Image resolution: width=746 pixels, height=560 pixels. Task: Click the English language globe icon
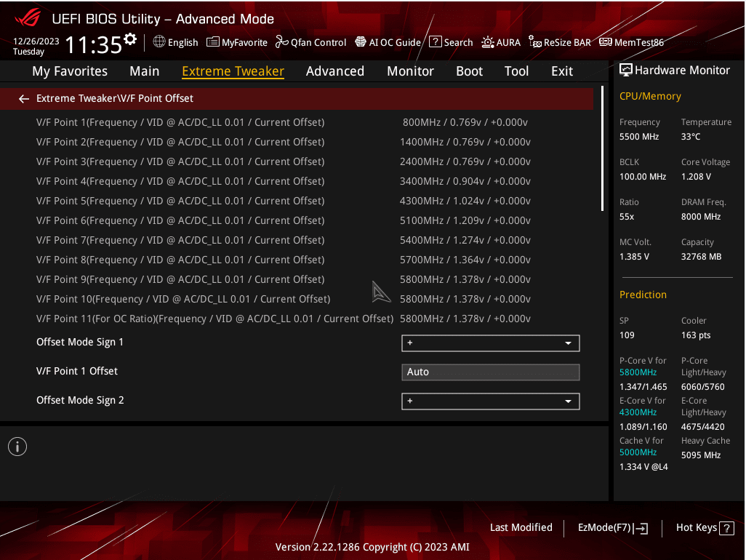point(159,42)
